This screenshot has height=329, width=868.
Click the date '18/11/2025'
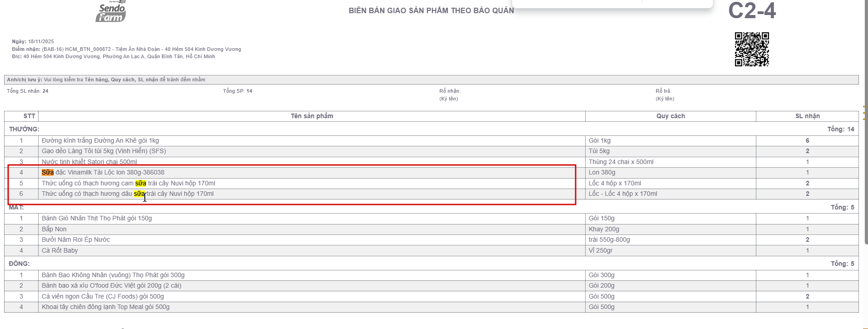point(41,41)
